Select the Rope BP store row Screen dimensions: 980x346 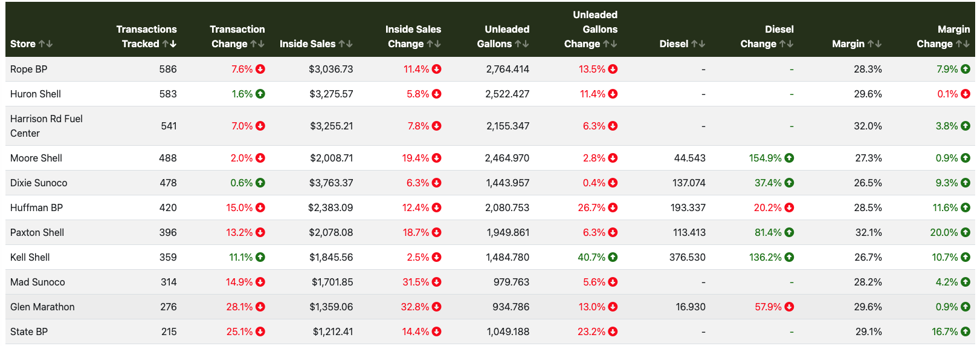[29, 70]
